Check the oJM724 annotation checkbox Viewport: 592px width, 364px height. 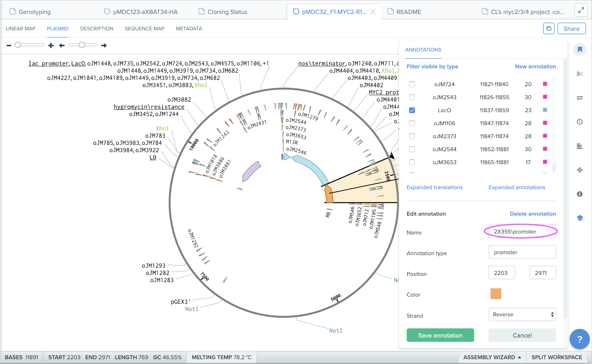pyautogui.click(x=412, y=84)
